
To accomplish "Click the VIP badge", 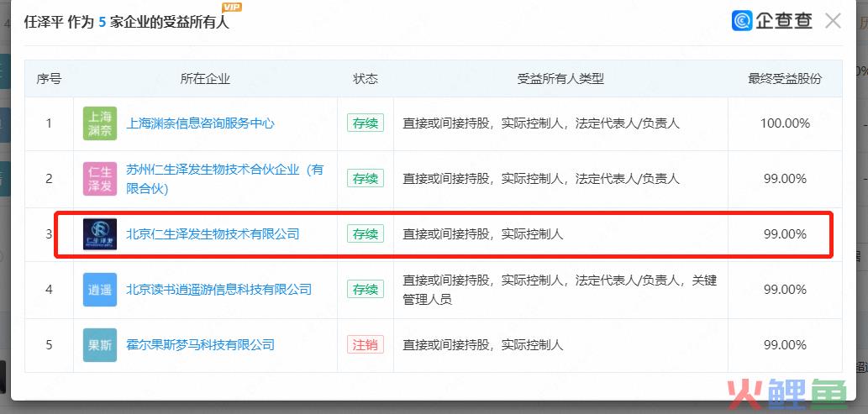I will point(231,8).
